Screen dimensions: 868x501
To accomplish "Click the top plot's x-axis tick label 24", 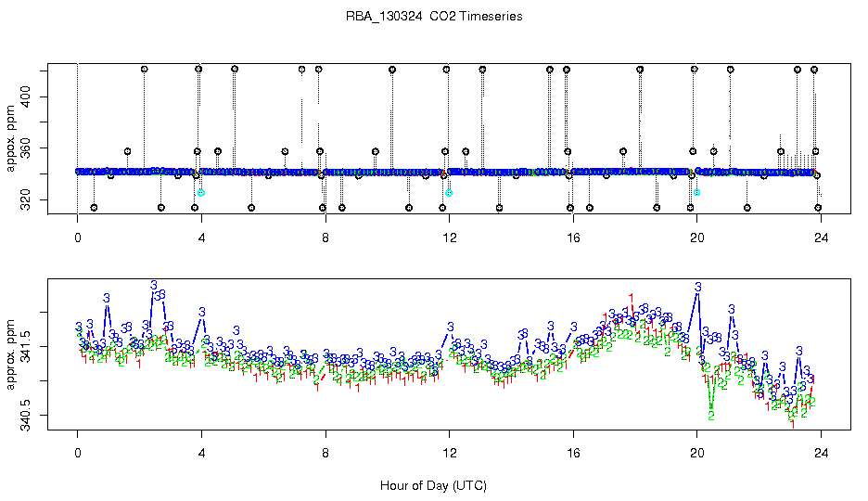I will pyautogui.click(x=821, y=238).
